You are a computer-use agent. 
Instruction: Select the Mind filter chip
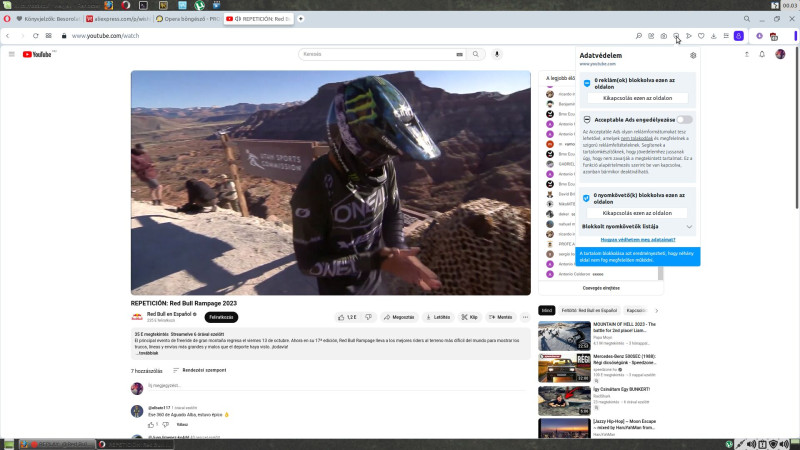[546, 311]
